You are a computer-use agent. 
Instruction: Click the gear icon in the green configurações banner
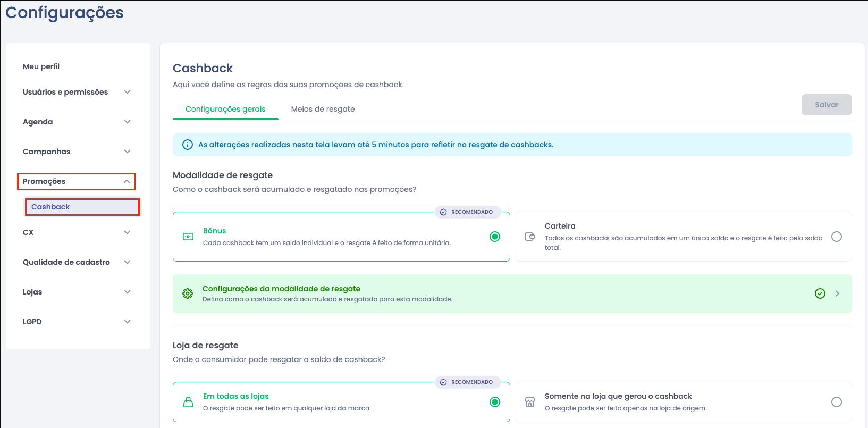pos(188,293)
